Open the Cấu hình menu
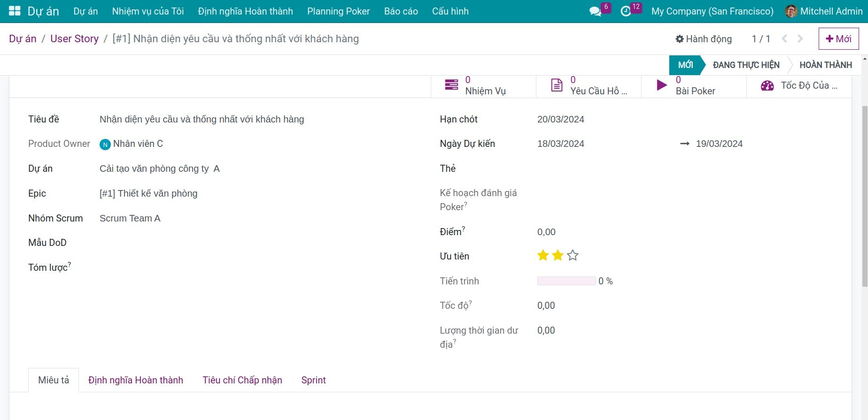Screen dimensions: 868x420 450,11
